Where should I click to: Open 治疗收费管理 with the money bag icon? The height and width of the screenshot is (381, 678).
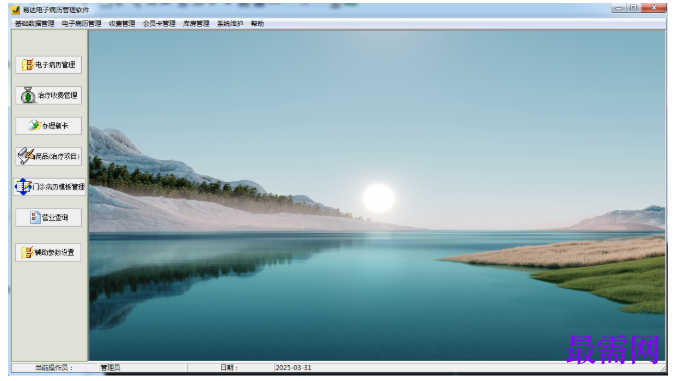pyautogui.click(x=48, y=95)
